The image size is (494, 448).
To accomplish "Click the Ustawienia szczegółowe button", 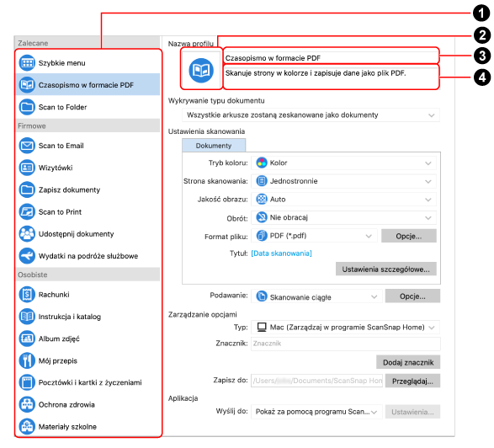I will 386,269.
